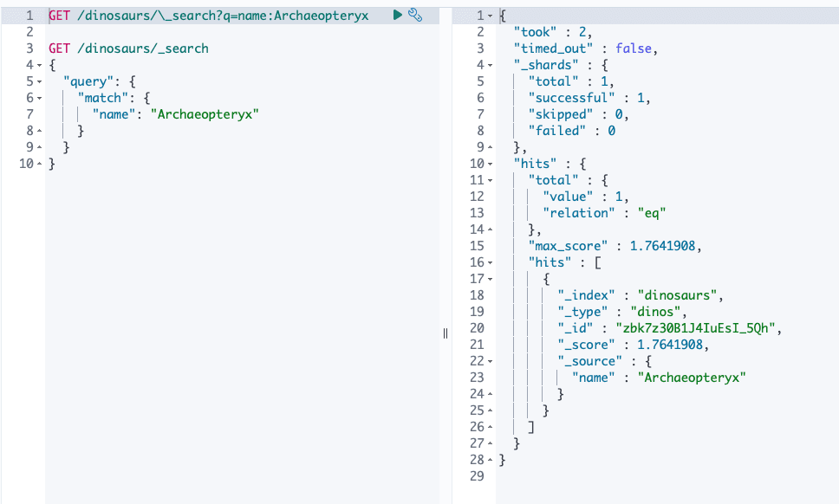Collapse the "_shards" block in the response
This screenshot has height=504, width=839.
click(491, 65)
